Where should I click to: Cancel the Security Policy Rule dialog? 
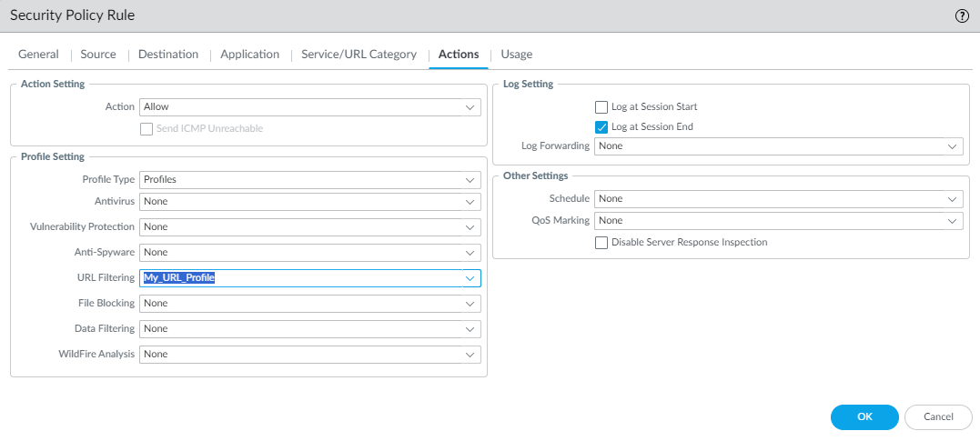click(x=938, y=416)
